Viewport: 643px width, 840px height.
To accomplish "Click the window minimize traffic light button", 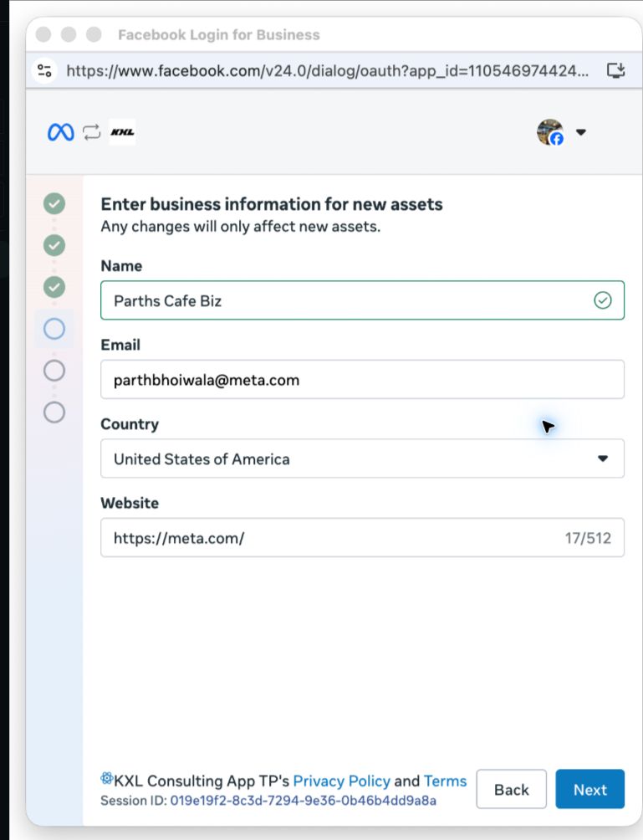I will click(x=69, y=35).
